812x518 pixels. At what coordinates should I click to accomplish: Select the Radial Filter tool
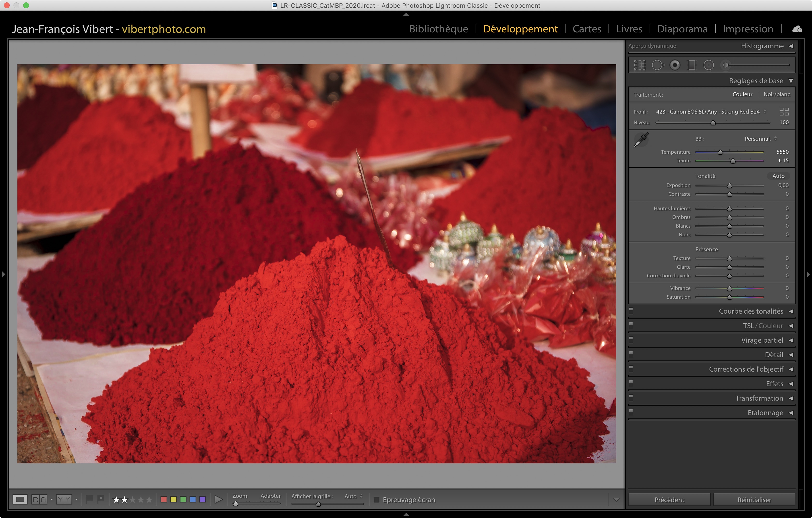pos(709,65)
